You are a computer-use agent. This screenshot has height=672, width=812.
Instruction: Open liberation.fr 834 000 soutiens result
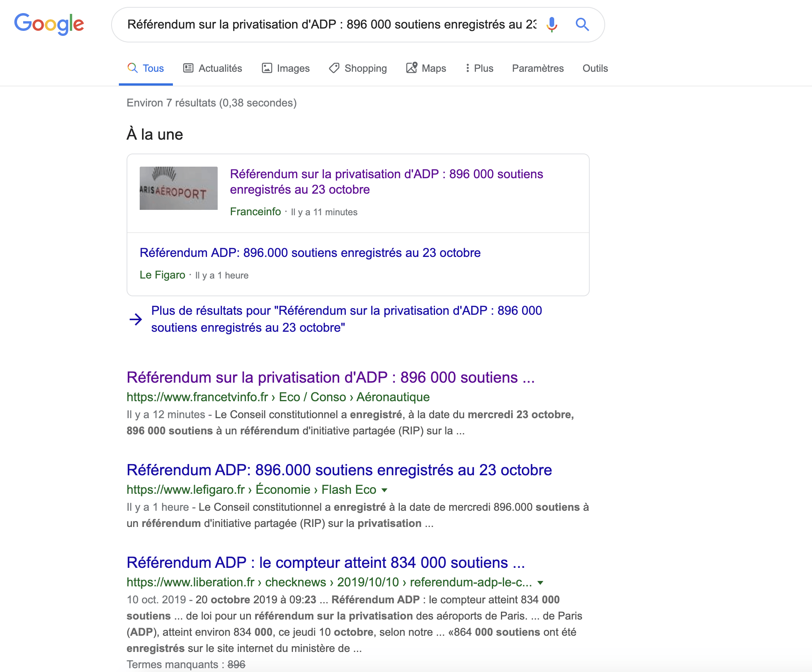[326, 563]
